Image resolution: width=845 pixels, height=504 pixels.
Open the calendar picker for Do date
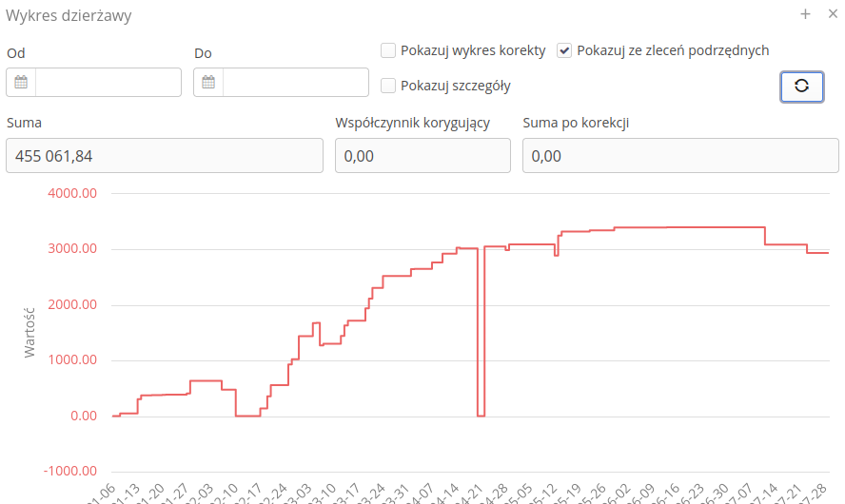pyautogui.click(x=208, y=83)
